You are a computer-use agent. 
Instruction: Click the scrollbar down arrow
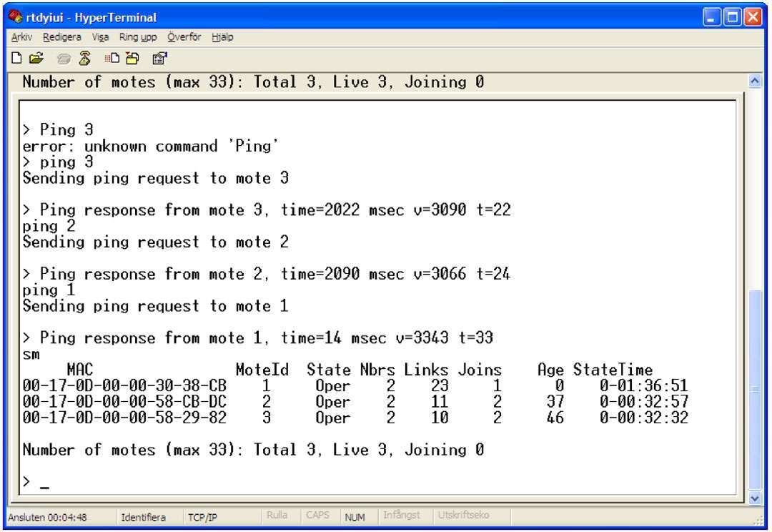click(x=754, y=498)
